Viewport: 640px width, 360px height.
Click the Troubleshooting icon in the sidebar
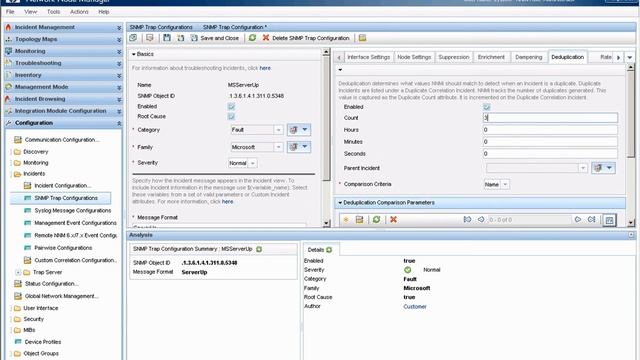coord(9,63)
